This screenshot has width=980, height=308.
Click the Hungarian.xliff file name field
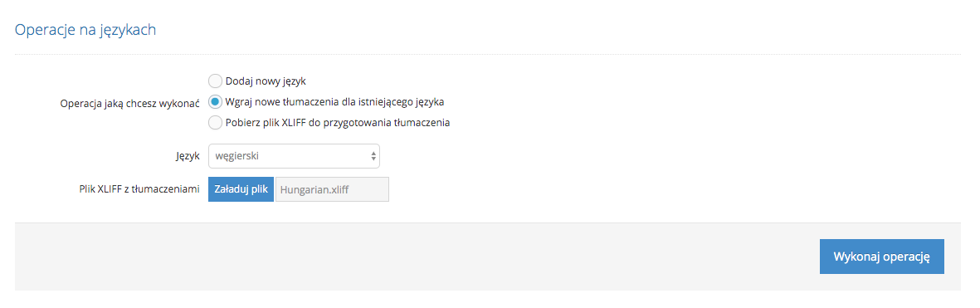pyautogui.click(x=333, y=189)
